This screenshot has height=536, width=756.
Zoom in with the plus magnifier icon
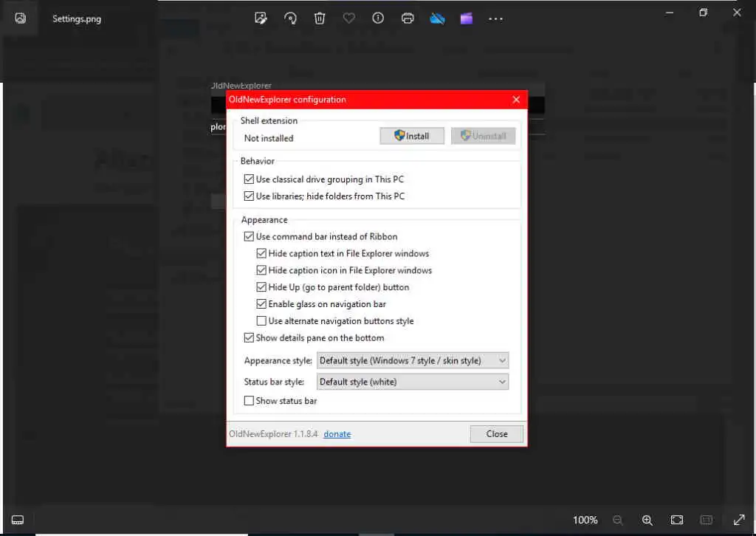tap(647, 520)
